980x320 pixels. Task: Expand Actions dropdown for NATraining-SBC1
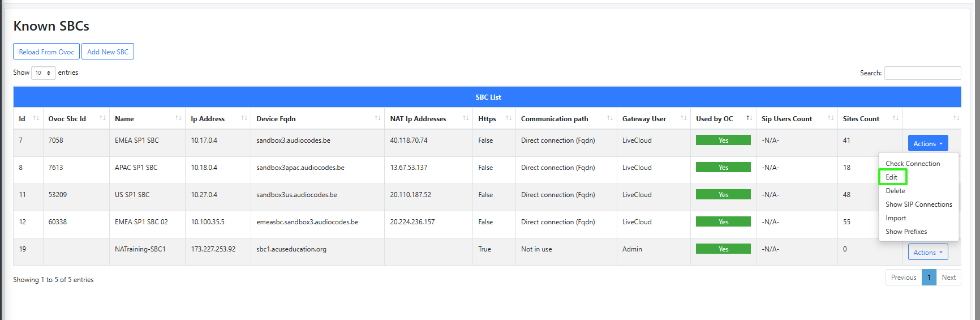point(927,252)
